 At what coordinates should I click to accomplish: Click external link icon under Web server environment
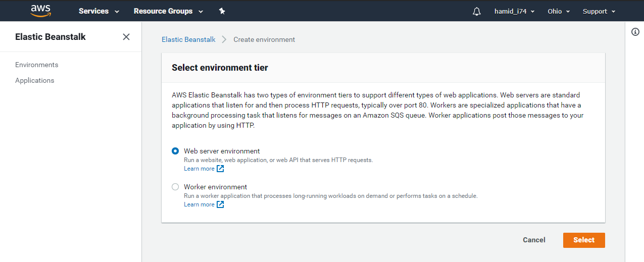(220, 169)
